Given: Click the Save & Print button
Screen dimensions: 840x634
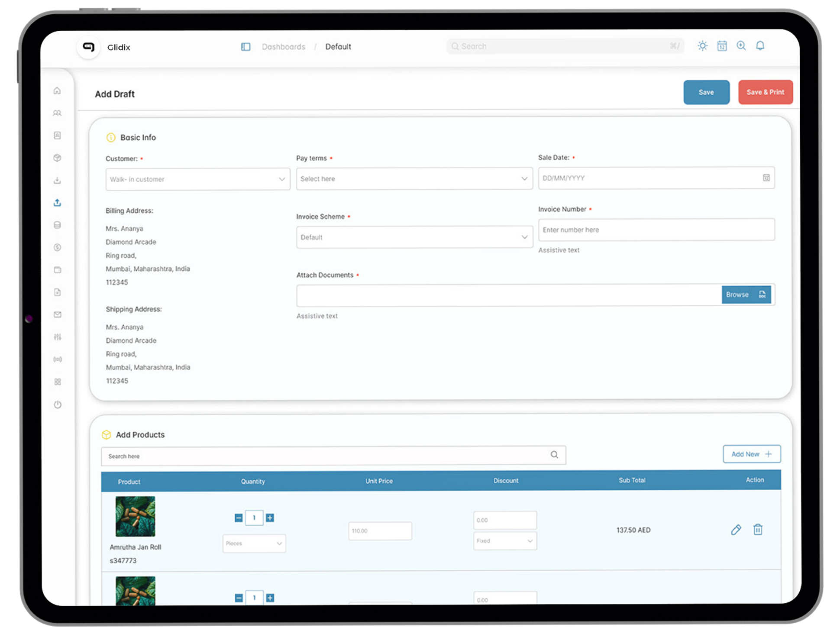Looking at the screenshot, I should click(x=765, y=92).
